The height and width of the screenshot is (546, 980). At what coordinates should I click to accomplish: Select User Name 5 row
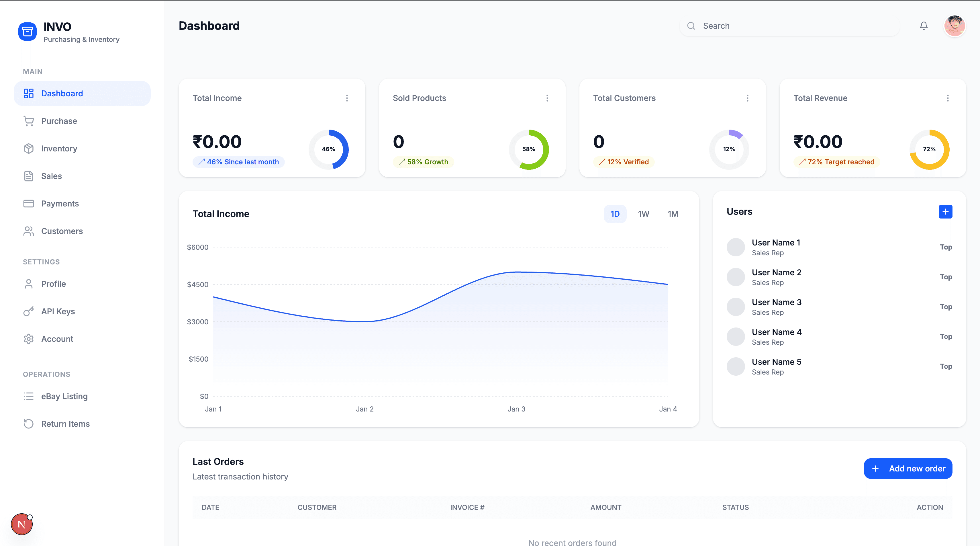pos(840,366)
